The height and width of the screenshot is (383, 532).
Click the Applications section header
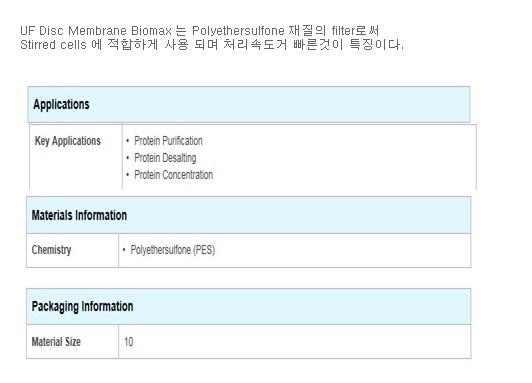(x=249, y=104)
